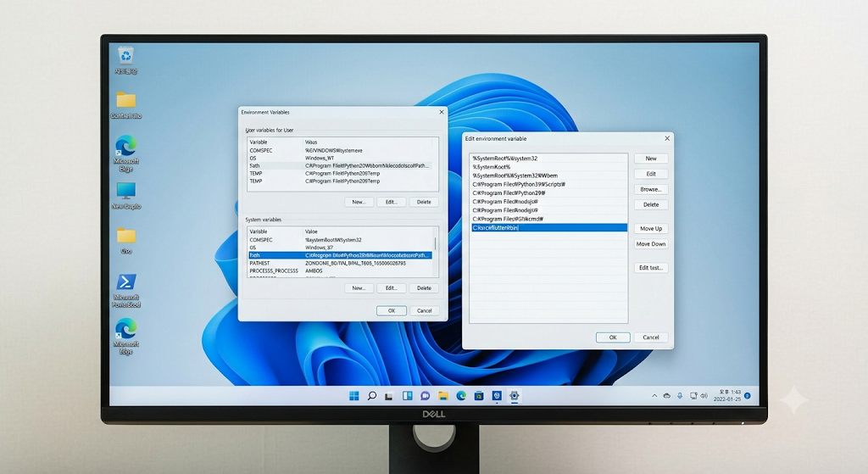Click the Move Up button
868x474 pixels.
point(651,229)
